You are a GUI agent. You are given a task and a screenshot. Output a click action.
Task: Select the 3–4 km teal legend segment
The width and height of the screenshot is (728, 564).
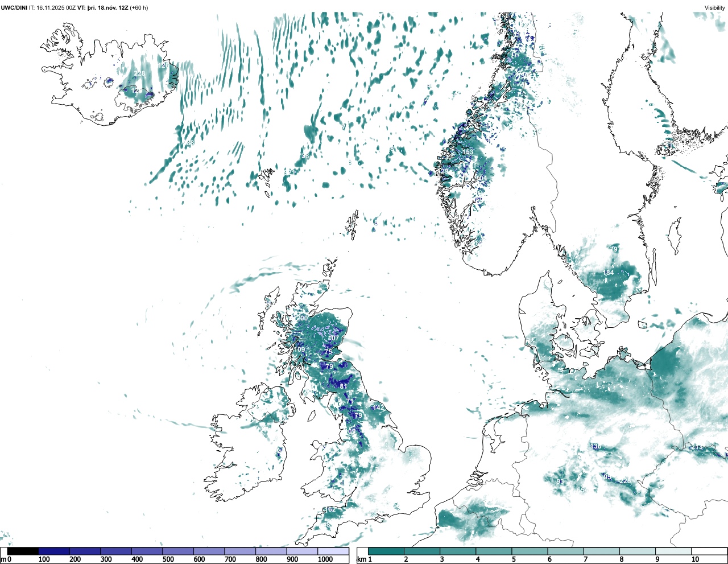(458, 551)
